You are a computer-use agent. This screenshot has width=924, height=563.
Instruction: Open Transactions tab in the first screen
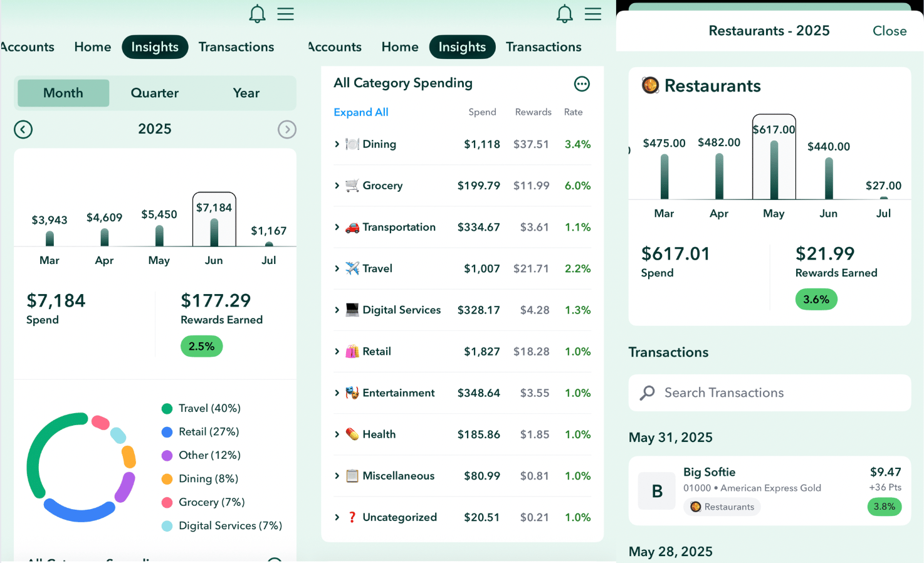(236, 47)
